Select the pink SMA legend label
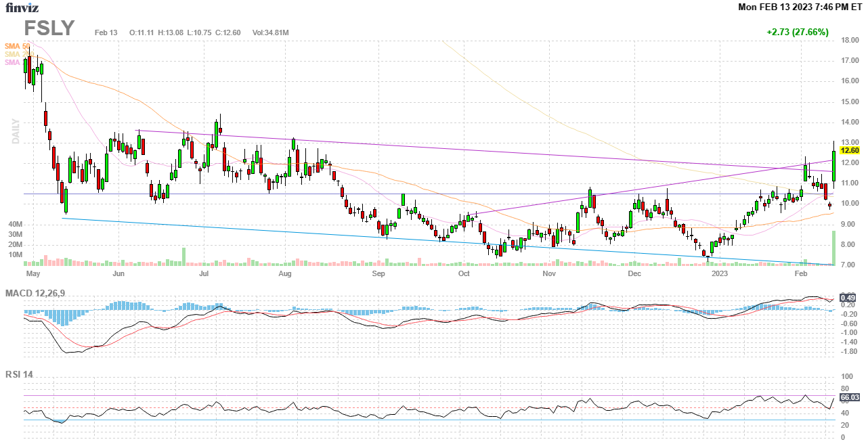The image size is (868, 448). (13, 62)
